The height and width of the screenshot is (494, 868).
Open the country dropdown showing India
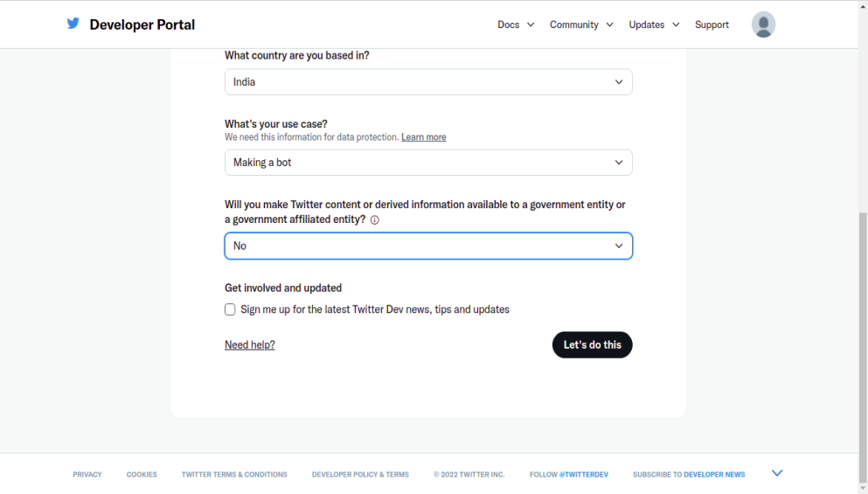point(428,82)
